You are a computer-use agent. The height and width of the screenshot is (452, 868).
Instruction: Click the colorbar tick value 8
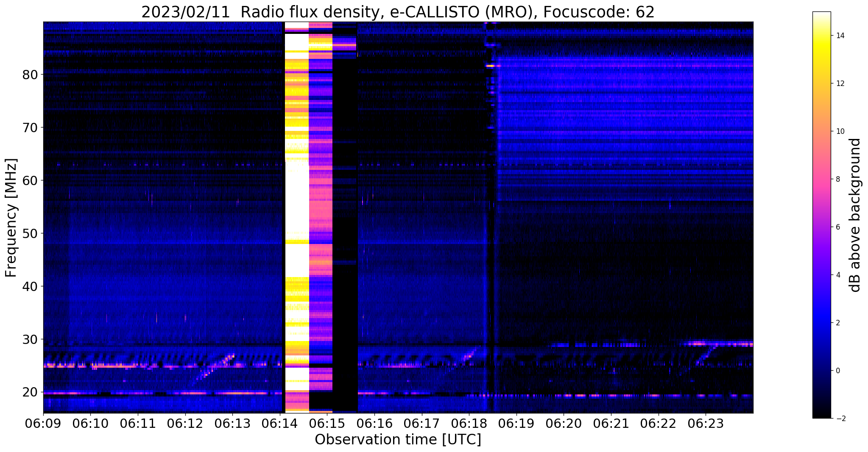(837, 179)
